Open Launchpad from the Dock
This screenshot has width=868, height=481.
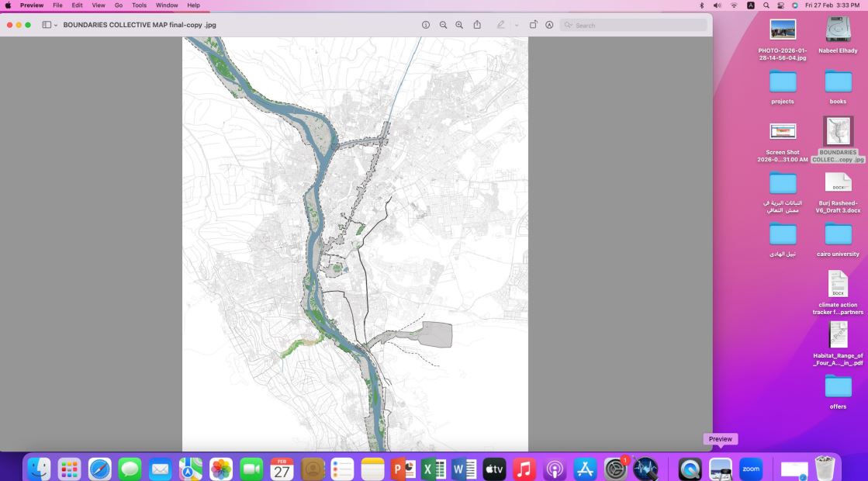[x=69, y=469]
